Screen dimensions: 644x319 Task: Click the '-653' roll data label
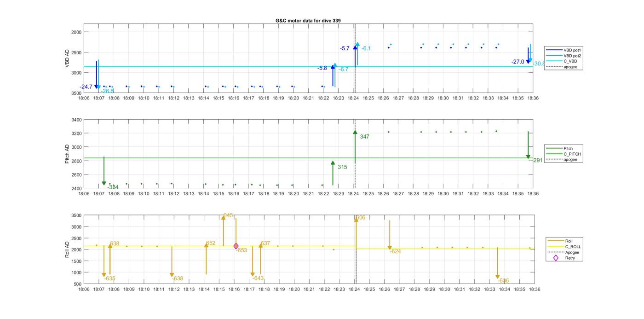[241, 250]
